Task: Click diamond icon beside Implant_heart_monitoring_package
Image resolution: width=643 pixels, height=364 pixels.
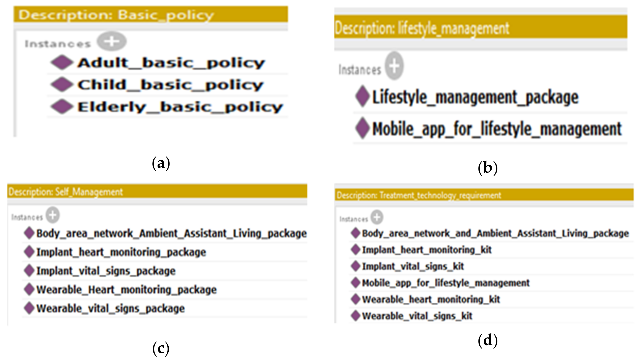Action: (29, 252)
